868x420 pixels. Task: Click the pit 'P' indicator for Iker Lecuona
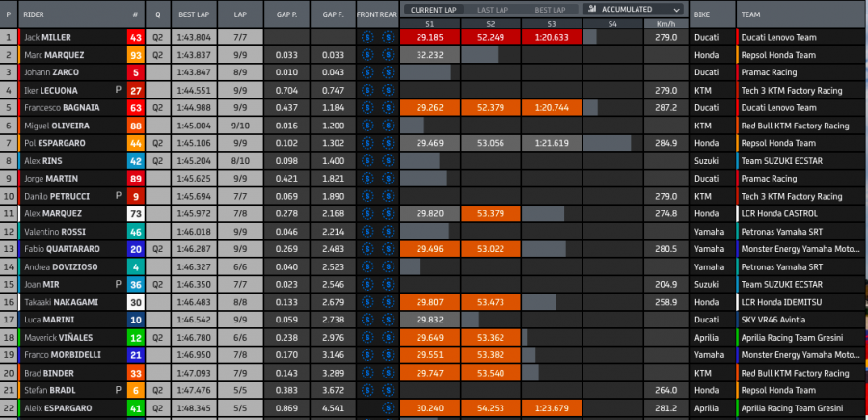pyautogui.click(x=117, y=90)
